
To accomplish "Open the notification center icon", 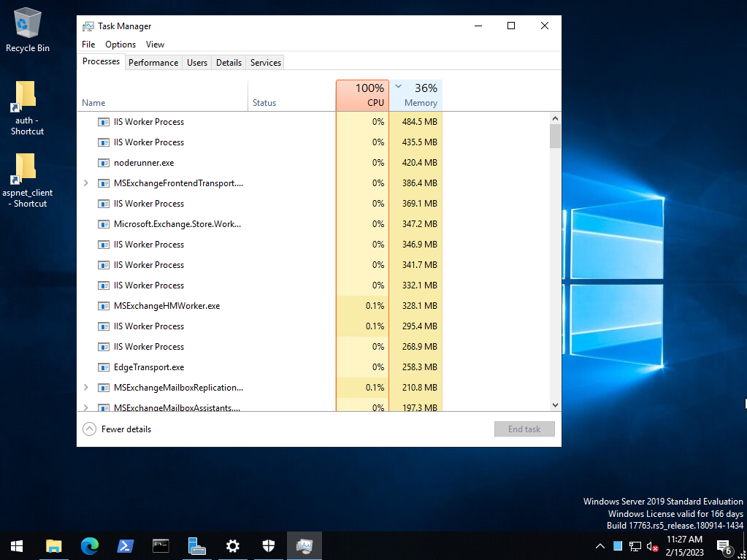I will [x=724, y=545].
